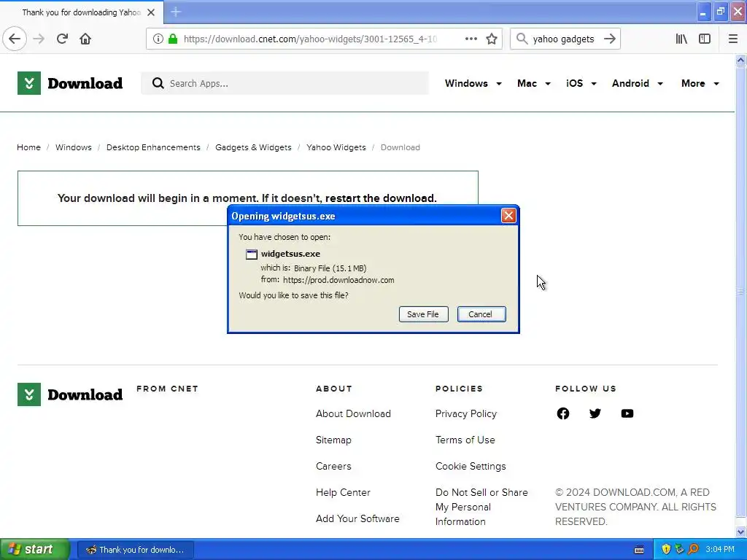Bookmark this page with star icon
The image size is (747, 560).
(x=492, y=39)
